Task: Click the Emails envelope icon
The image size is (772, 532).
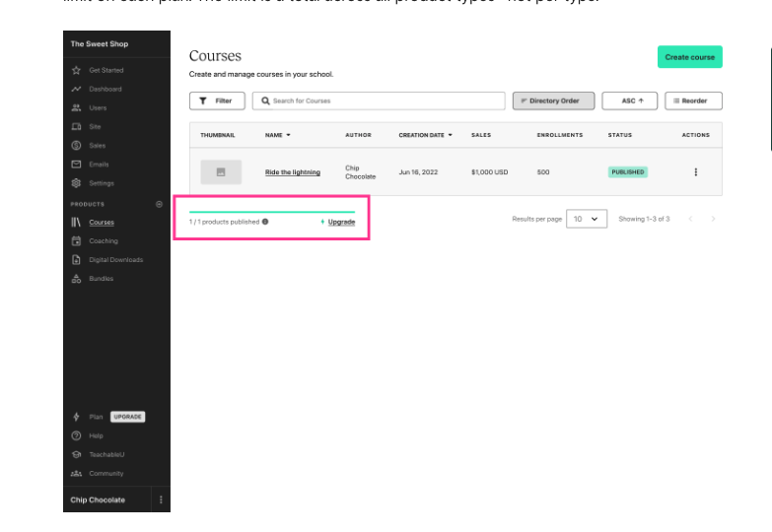Action: click(x=76, y=165)
